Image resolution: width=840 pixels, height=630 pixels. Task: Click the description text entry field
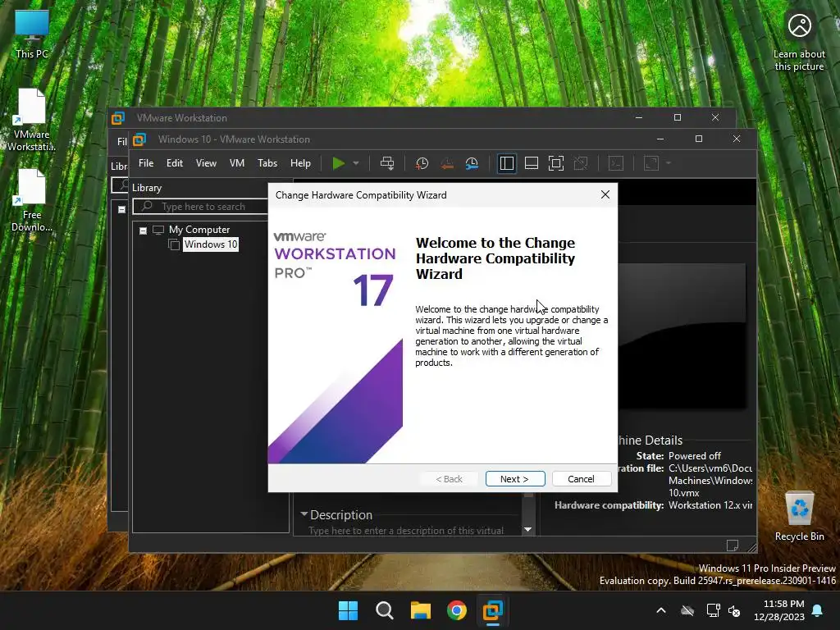tap(406, 531)
